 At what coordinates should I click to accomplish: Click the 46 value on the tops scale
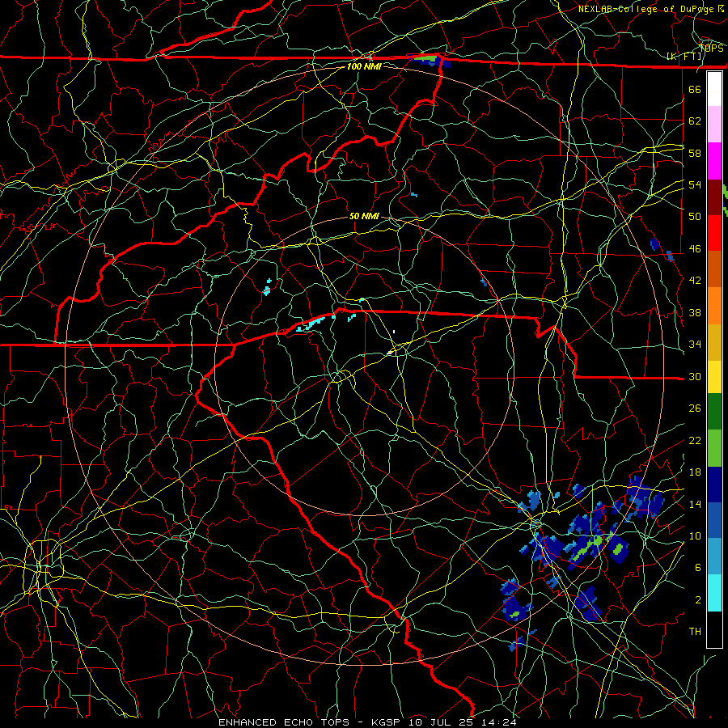point(695,249)
